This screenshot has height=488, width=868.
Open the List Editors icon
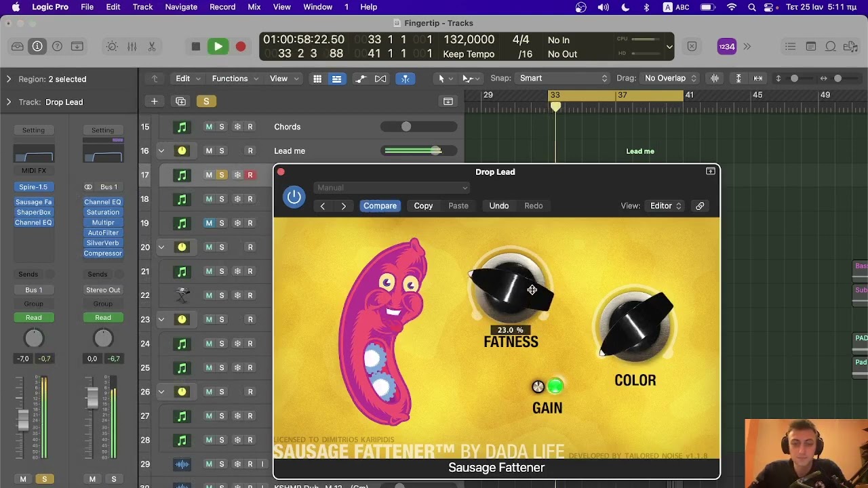(791, 46)
